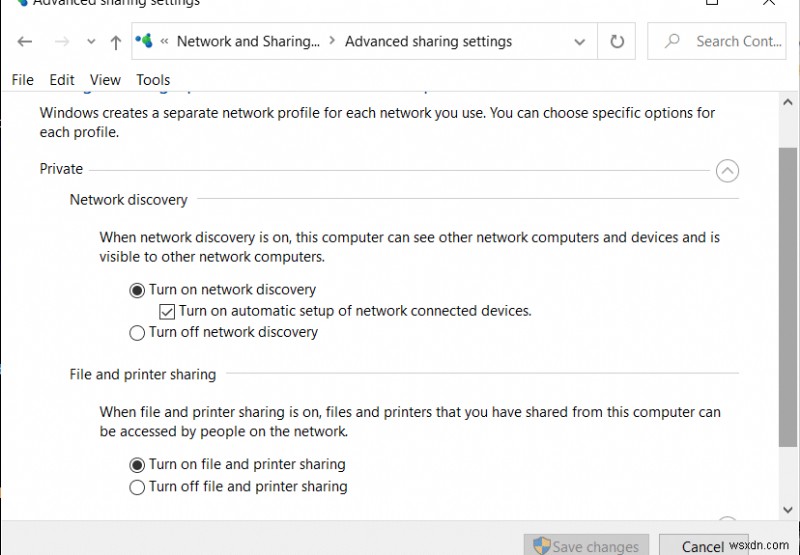This screenshot has width=800, height=555.
Task: Close the Advanced sharing settings window
Action: tap(769, 3)
